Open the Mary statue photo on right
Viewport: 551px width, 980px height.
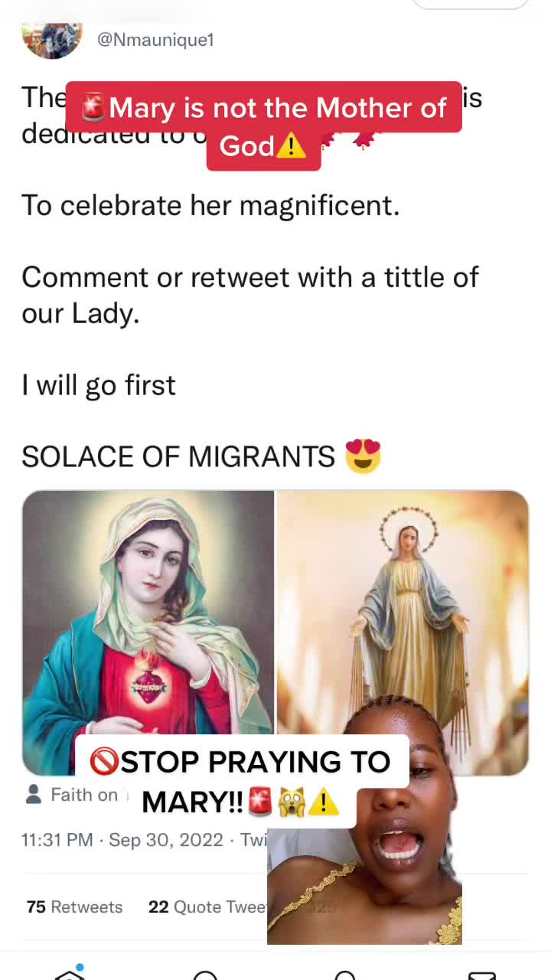tap(403, 597)
